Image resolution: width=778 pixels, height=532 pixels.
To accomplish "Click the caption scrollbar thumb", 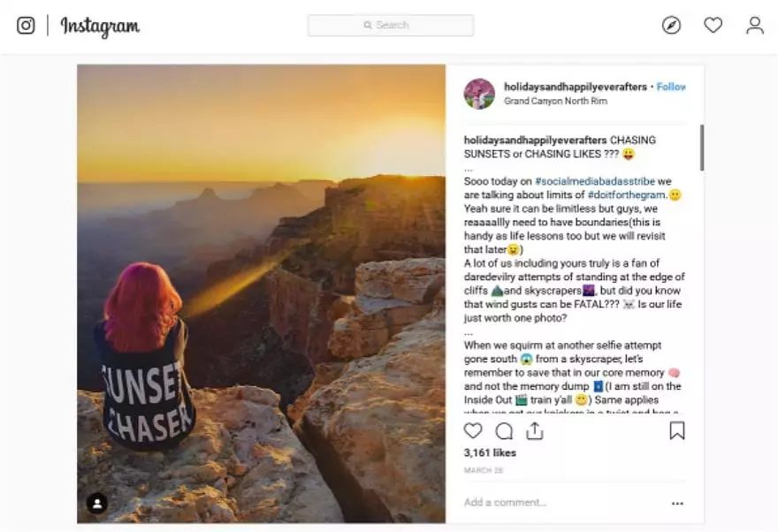I will tap(702, 147).
